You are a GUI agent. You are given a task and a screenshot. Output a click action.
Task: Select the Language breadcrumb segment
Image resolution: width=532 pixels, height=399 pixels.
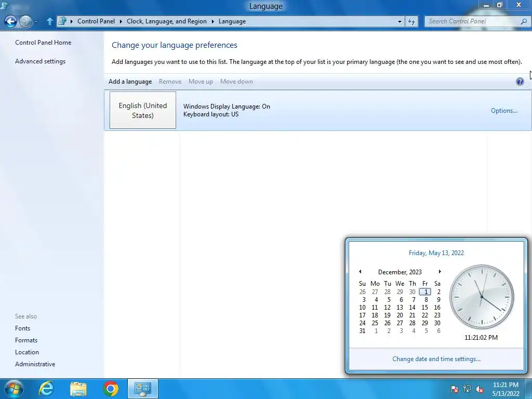point(232,21)
